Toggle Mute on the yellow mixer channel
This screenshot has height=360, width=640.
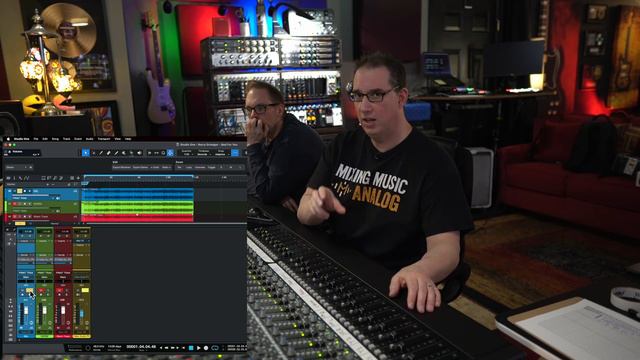tap(78, 290)
